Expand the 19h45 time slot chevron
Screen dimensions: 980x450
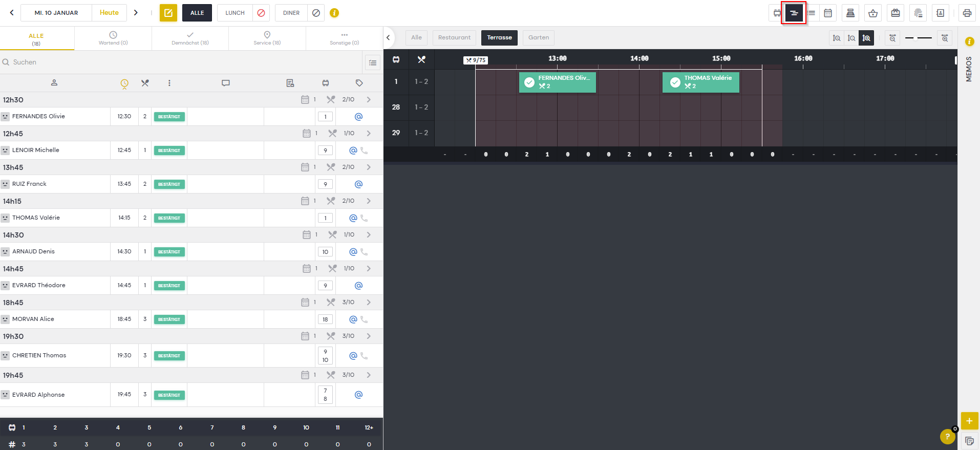[x=369, y=375]
